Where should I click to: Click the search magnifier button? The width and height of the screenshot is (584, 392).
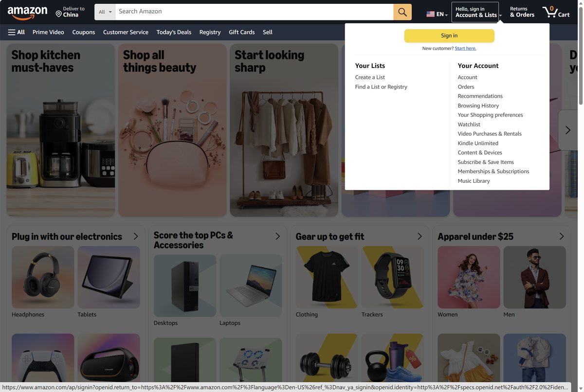click(402, 12)
